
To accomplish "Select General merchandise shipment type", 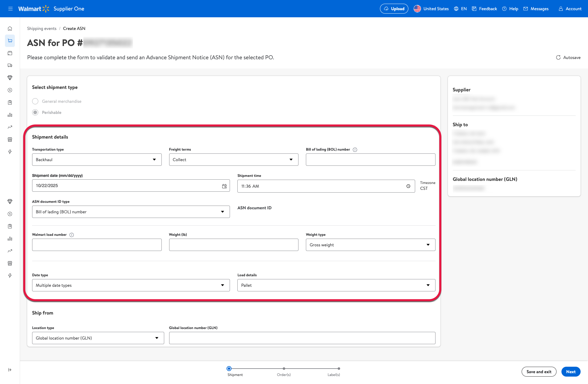I will [x=35, y=101].
